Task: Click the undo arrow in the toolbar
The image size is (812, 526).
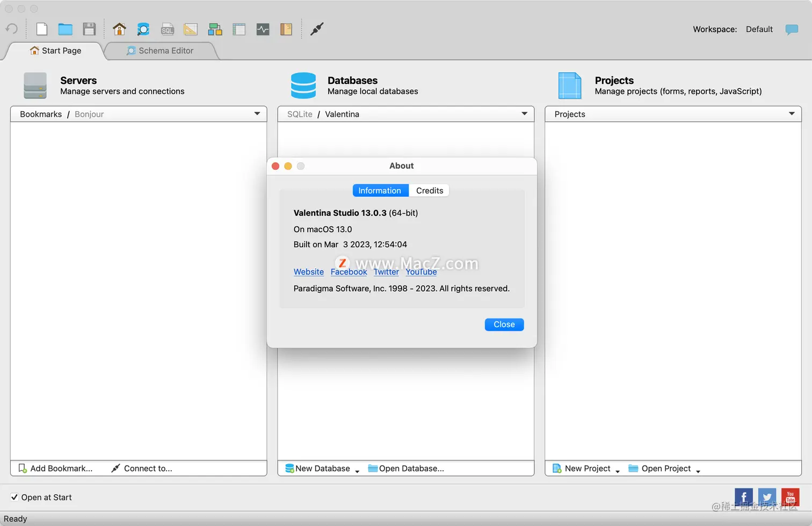Action: (12, 29)
